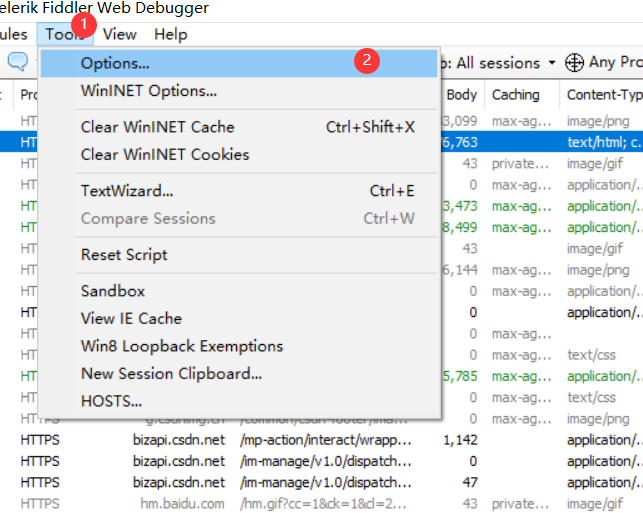This screenshot has width=643, height=513.
Task: Sort by the Body column header
Action: pos(462,95)
